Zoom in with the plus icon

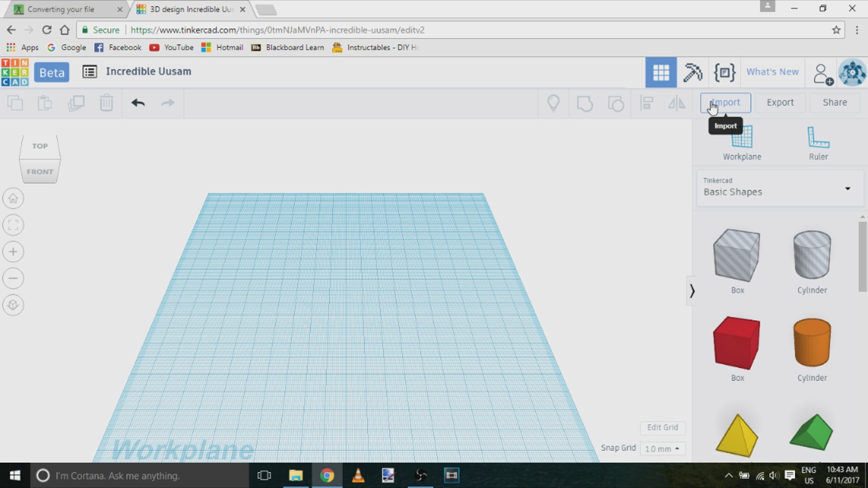pyautogui.click(x=13, y=252)
